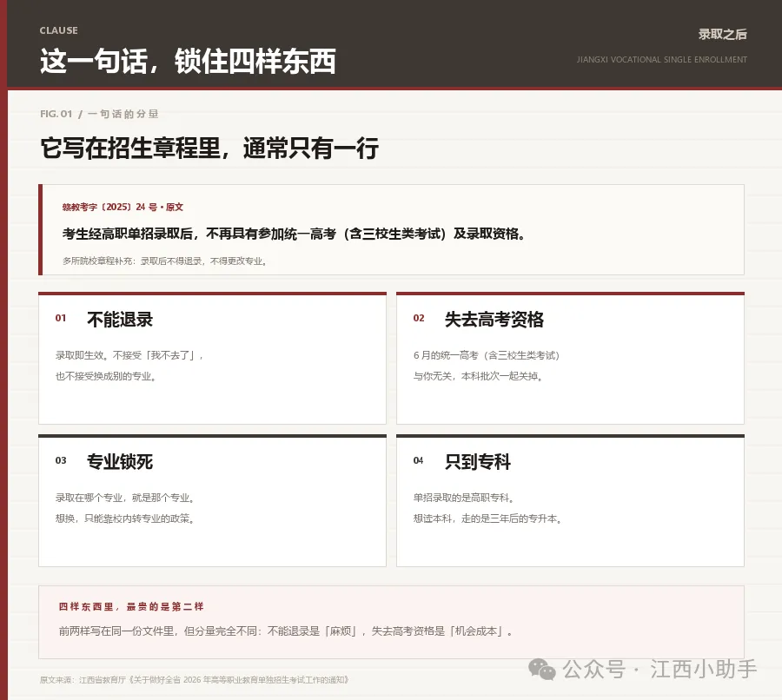The image size is (782, 700).
Task: Select heading '它写在招生章程里，通常只有一行'
Action: pyautogui.click(x=209, y=148)
